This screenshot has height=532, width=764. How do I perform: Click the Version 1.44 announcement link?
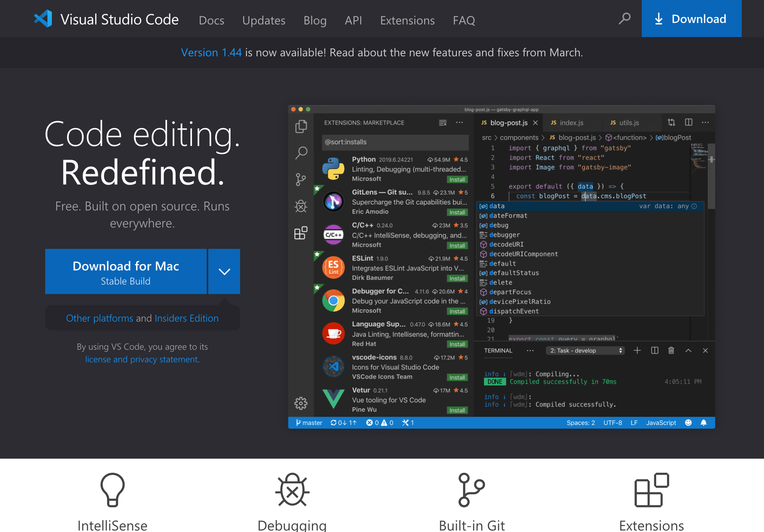pyautogui.click(x=211, y=52)
